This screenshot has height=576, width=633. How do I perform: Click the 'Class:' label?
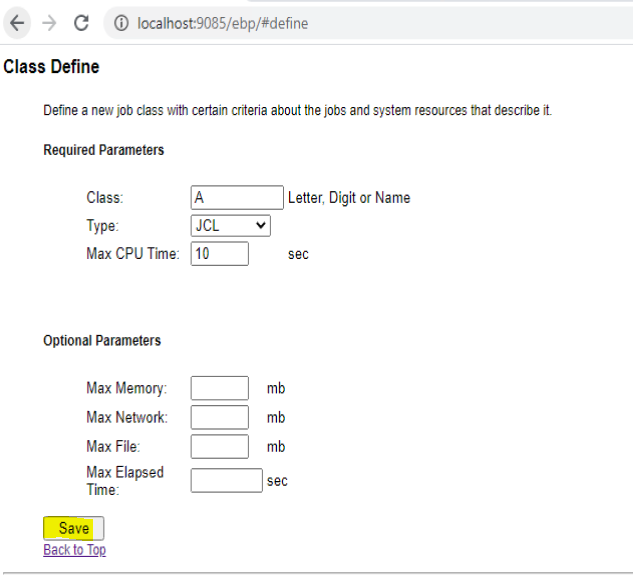(x=105, y=198)
